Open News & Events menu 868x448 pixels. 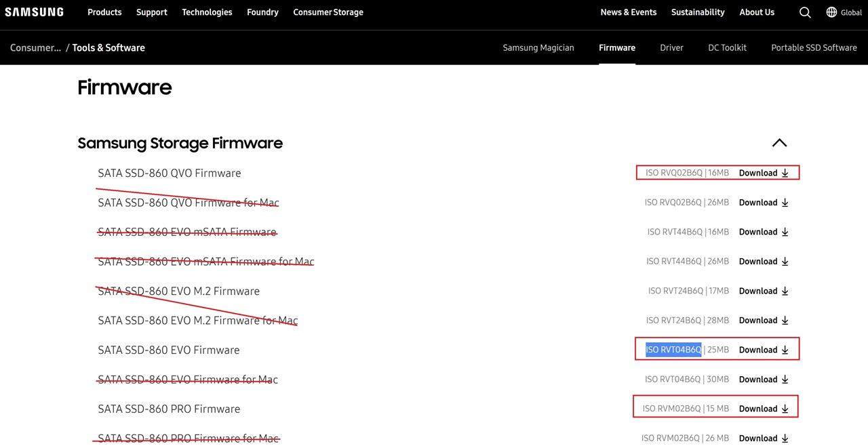click(629, 12)
